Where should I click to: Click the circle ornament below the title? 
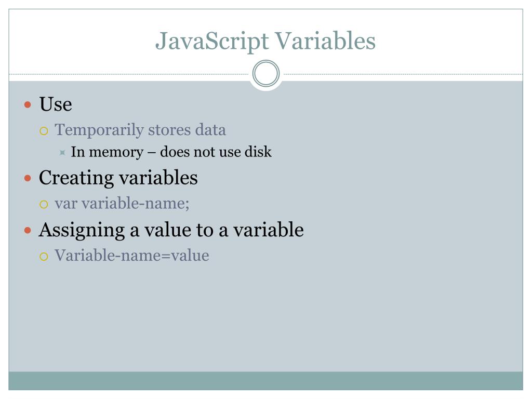(x=266, y=74)
